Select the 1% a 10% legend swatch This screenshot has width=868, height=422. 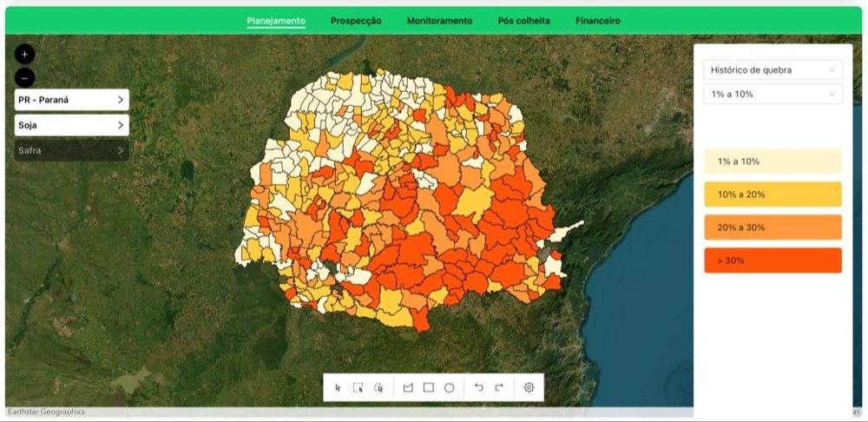coord(773,162)
